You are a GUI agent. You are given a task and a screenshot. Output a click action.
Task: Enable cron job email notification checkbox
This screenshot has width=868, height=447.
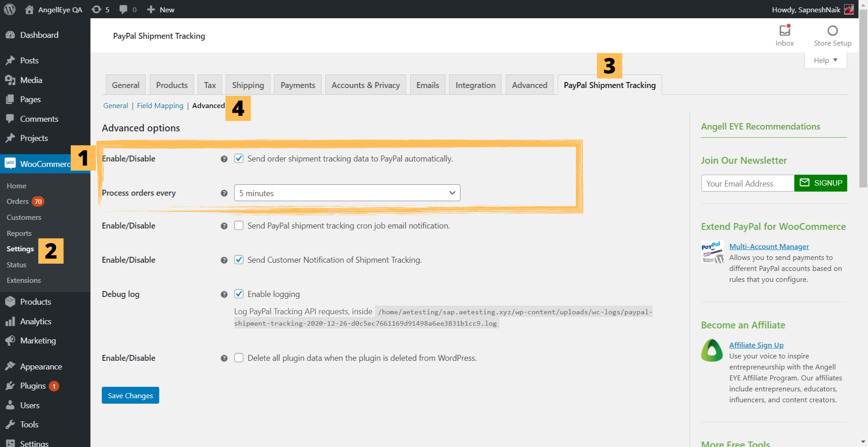pyautogui.click(x=239, y=225)
